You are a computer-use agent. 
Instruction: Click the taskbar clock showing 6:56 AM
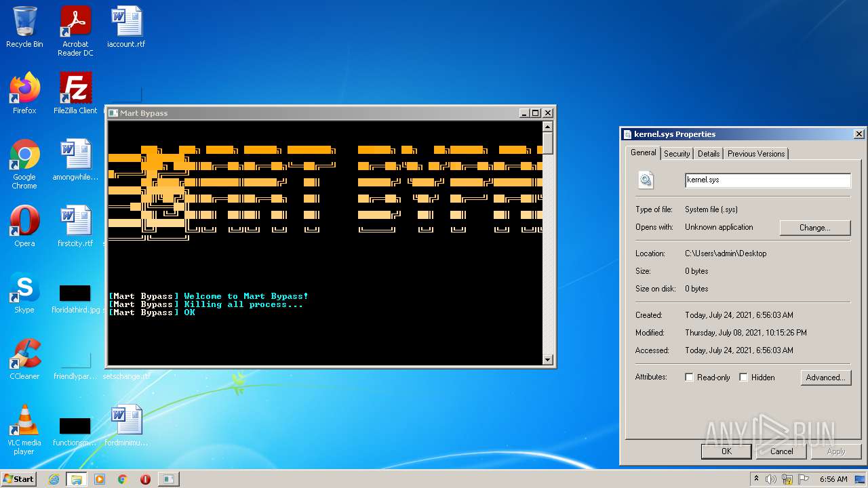coord(833,479)
